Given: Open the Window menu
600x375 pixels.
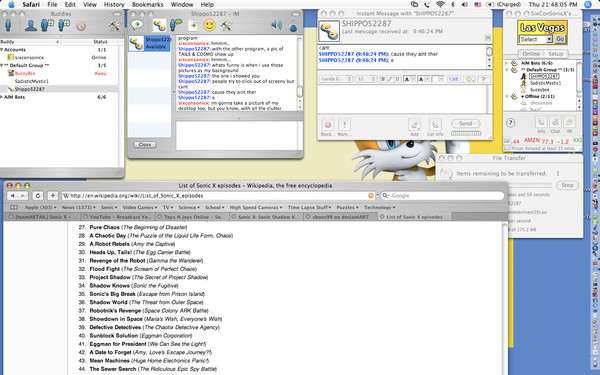Looking at the screenshot, I should (182, 5).
